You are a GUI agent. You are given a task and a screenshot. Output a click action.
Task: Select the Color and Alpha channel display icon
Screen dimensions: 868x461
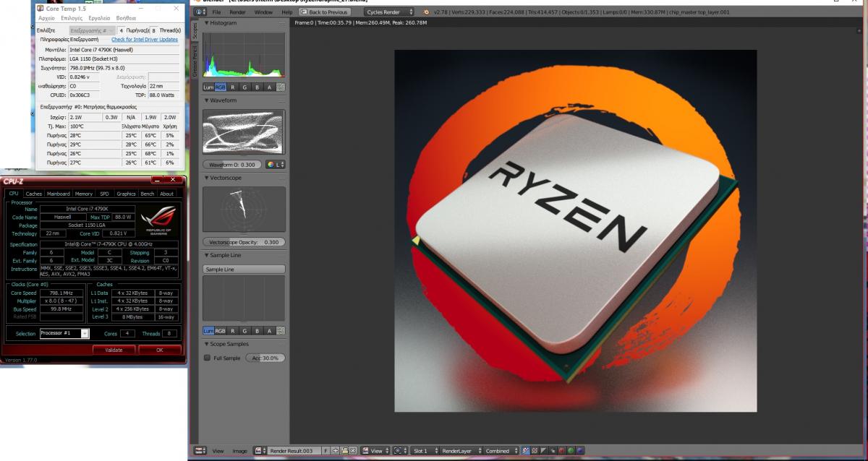point(526,451)
